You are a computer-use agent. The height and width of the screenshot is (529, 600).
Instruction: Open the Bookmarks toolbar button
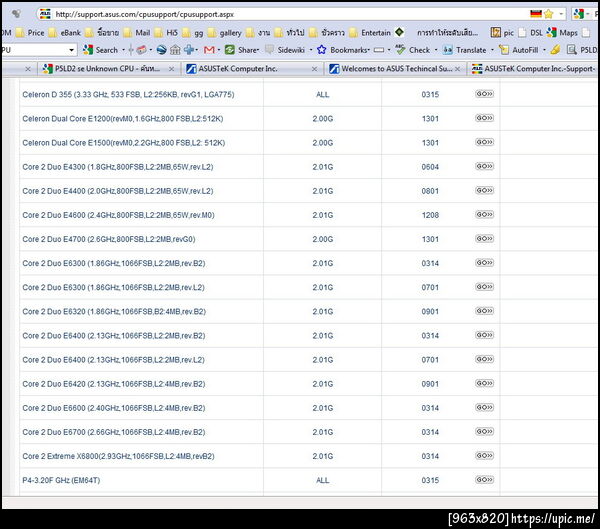[343, 50]
